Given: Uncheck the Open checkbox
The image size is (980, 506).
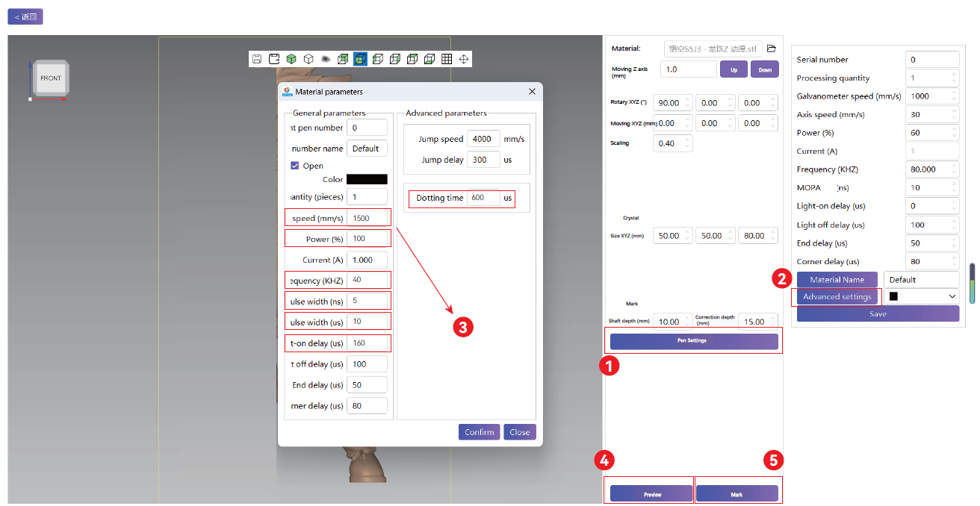Looking at the screenshot, I should (x=295, y=166).
